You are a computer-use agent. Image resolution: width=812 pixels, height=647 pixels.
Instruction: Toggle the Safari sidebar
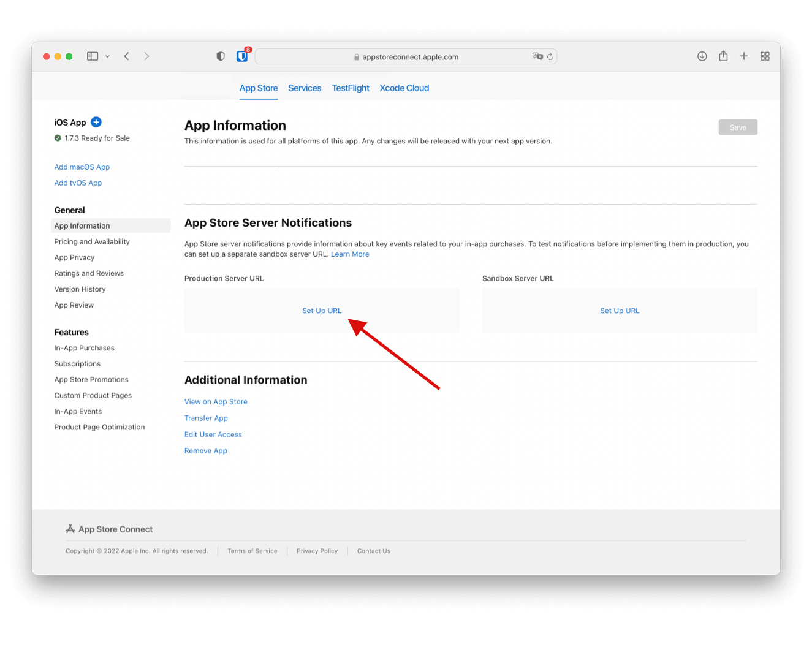(x=92, y=56)
